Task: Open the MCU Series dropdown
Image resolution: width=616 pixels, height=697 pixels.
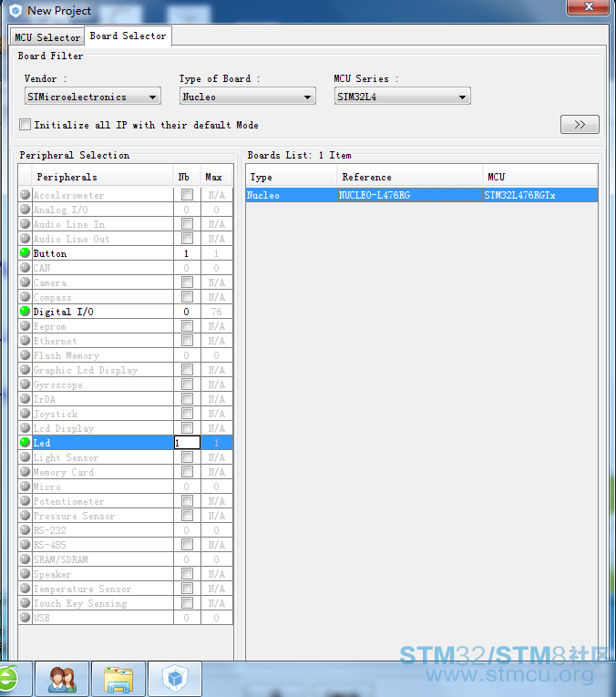Action: click(402, 97)
